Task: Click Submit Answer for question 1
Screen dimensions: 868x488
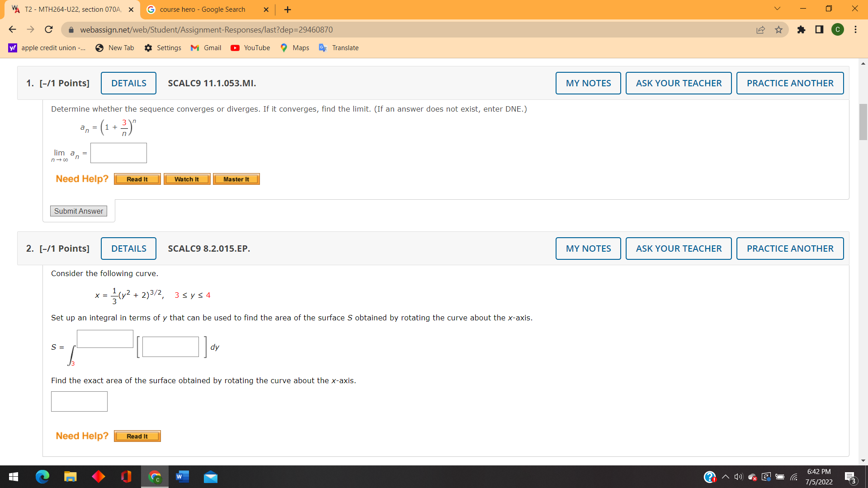Action: 78,211
